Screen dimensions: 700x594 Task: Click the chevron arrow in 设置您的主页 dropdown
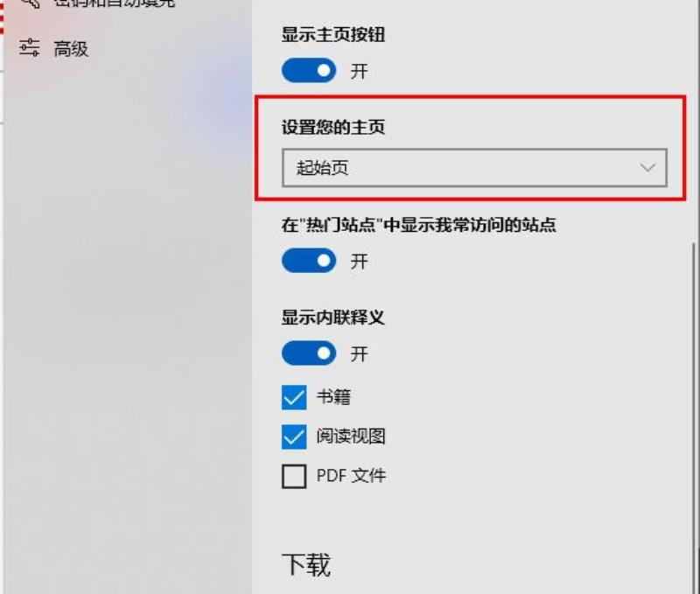click(x=647, y=168)
